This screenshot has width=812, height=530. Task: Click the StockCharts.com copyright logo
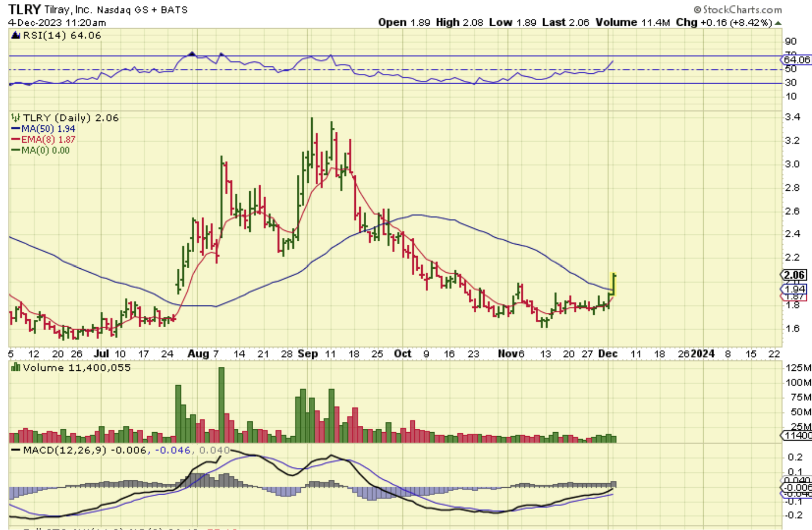(x=737, y=9)
